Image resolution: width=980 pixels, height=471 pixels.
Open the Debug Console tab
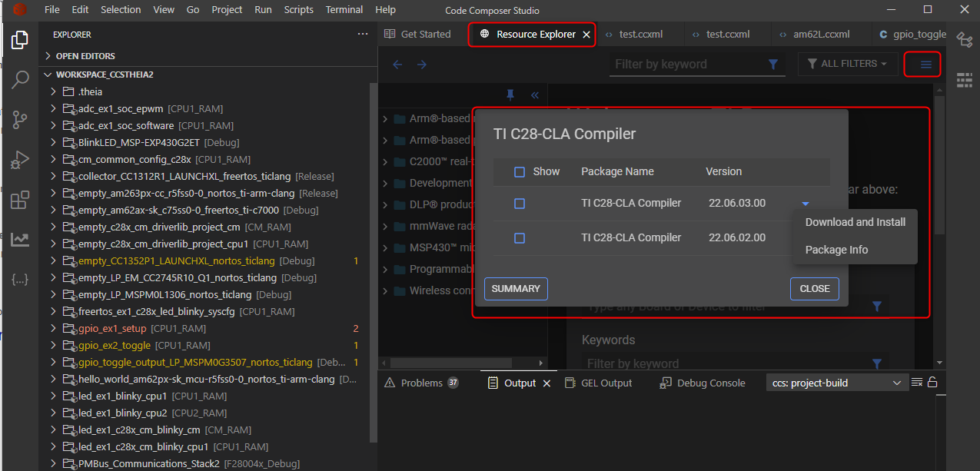pos(703,383)
